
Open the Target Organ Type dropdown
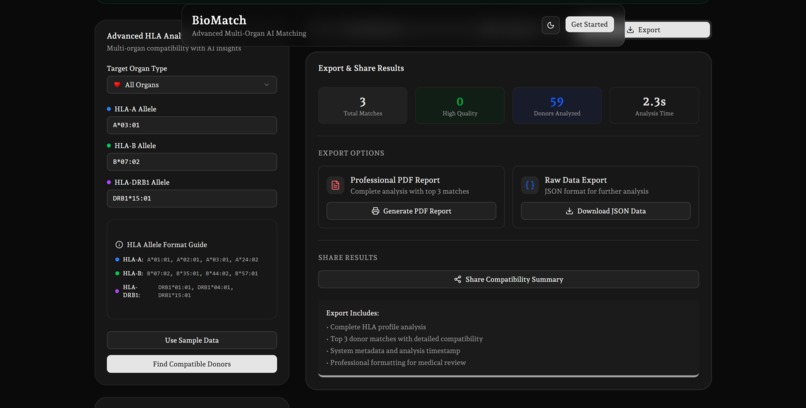click(192, 85)
